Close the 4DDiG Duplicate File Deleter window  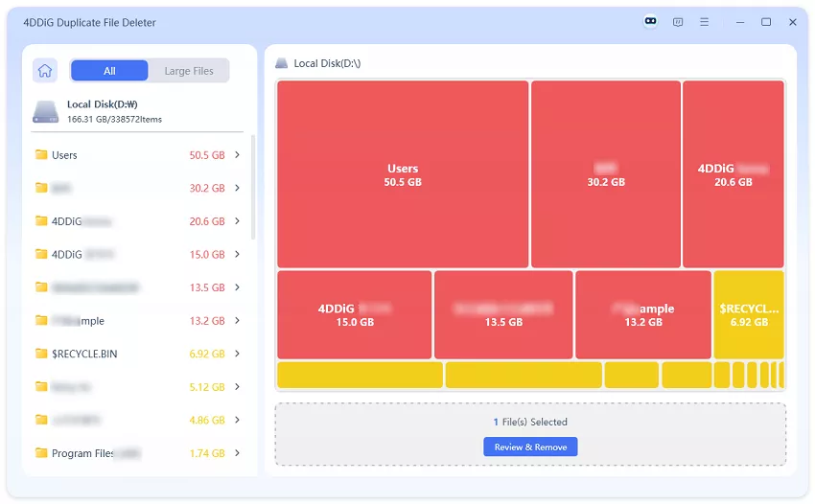click(792, 22)
